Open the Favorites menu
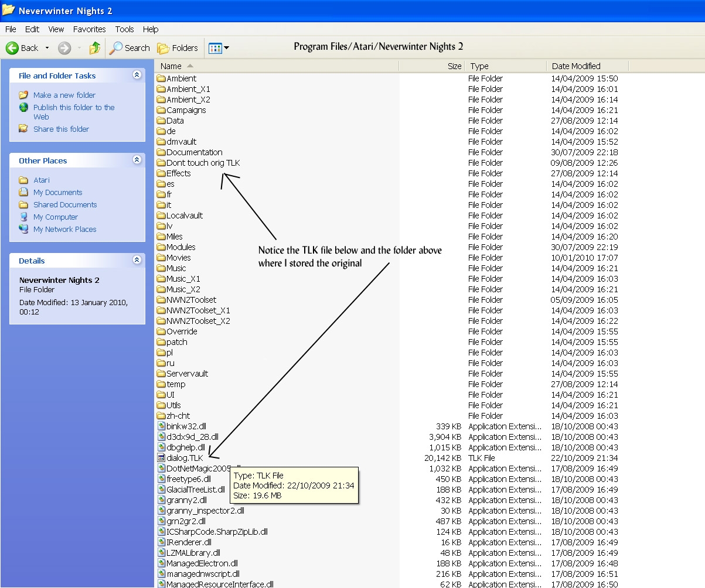705x588 pixels. 89,29
